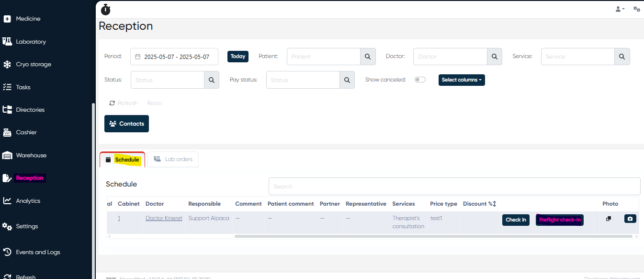The width and height of the screenshot is (644, 279).
Task: Click the Service field search icon
Action: click(x=622, y=57)
